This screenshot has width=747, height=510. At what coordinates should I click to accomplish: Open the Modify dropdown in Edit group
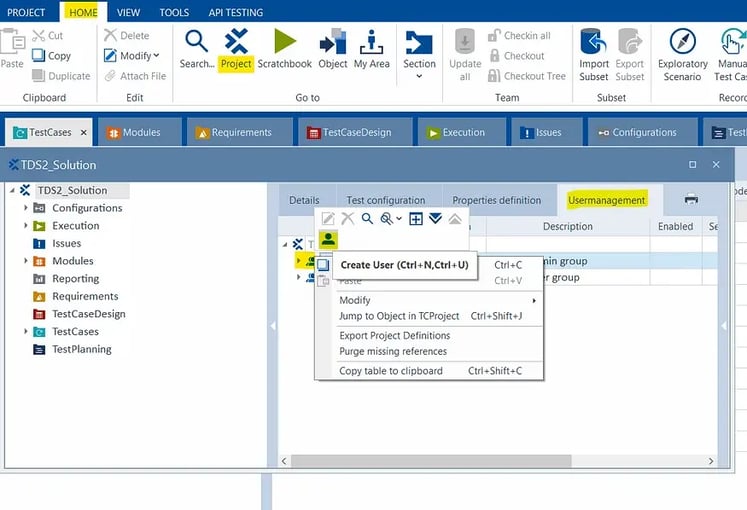[132, 56]
